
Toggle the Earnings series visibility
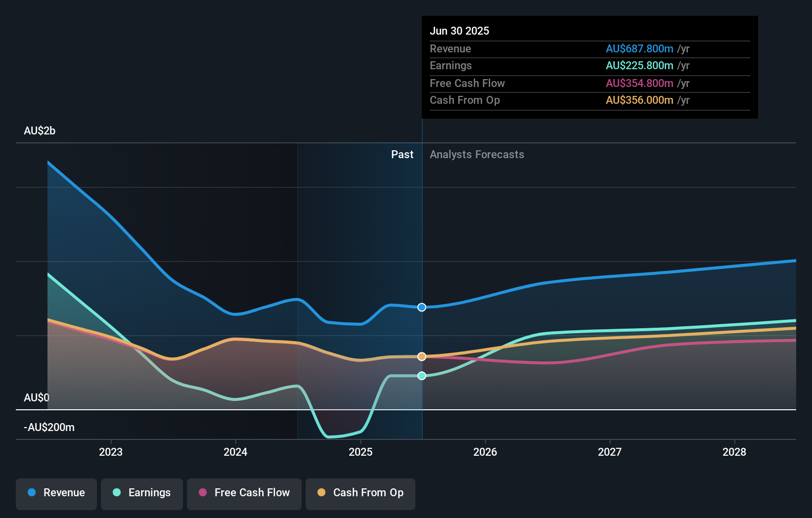point(142,493)
